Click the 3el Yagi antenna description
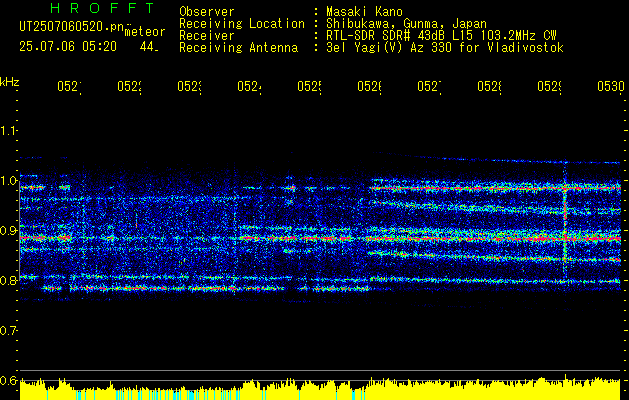 [x=445, y=48]
